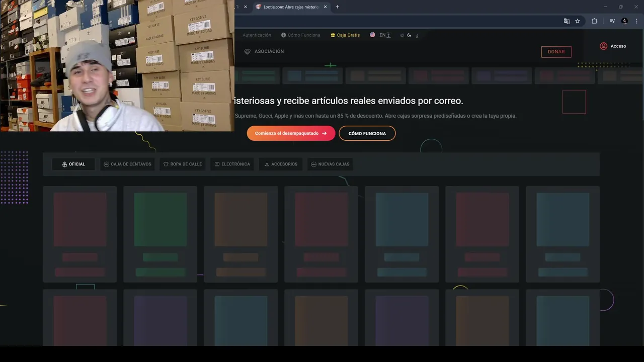Select the ACCESORIOS category tab
Viewport: 644px width, 362px height.
click(x=281, y=164)
